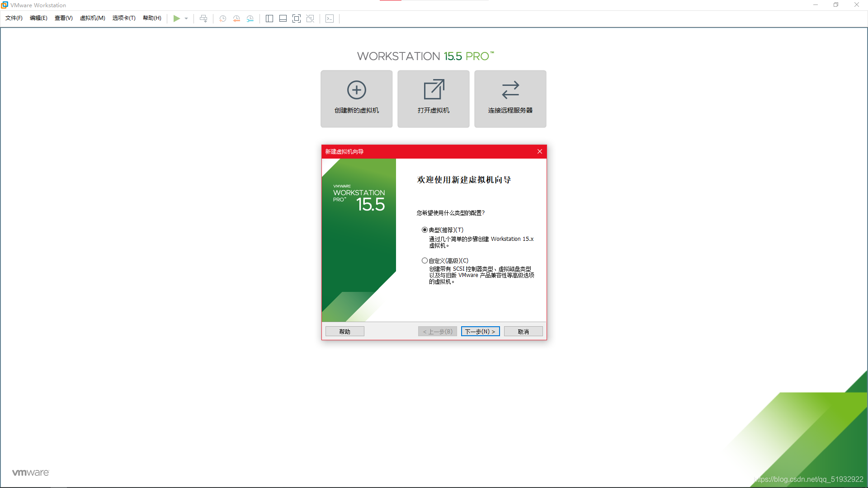The width and height of the screenshot is (868, 488).
Task: Click the Send Ctrl+Alt+Del icon
Action: coord(203,19)
